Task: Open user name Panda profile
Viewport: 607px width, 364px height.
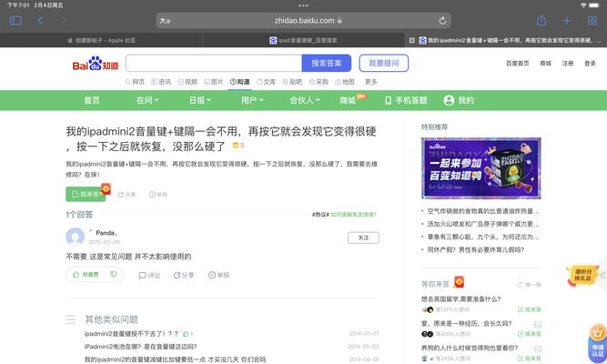Action: (x=106, y=233)
